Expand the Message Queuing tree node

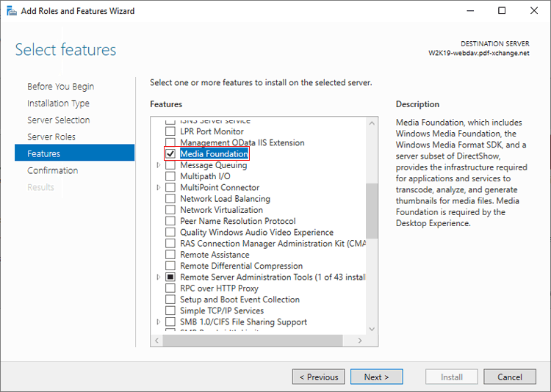coord(159,165)
